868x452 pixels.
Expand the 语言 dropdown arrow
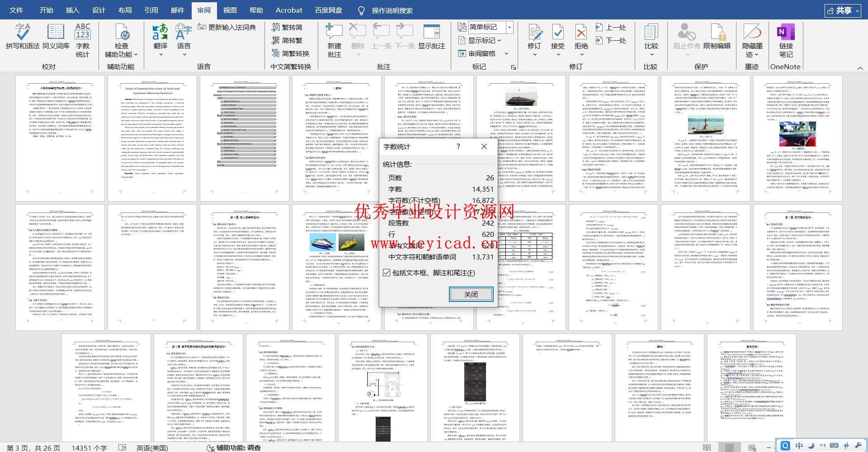(x=184, y=55)
